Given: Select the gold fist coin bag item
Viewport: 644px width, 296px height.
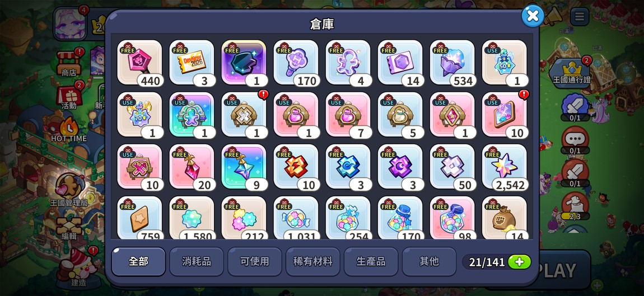Looking at the screenshot, I should click(x=505, y=218).
